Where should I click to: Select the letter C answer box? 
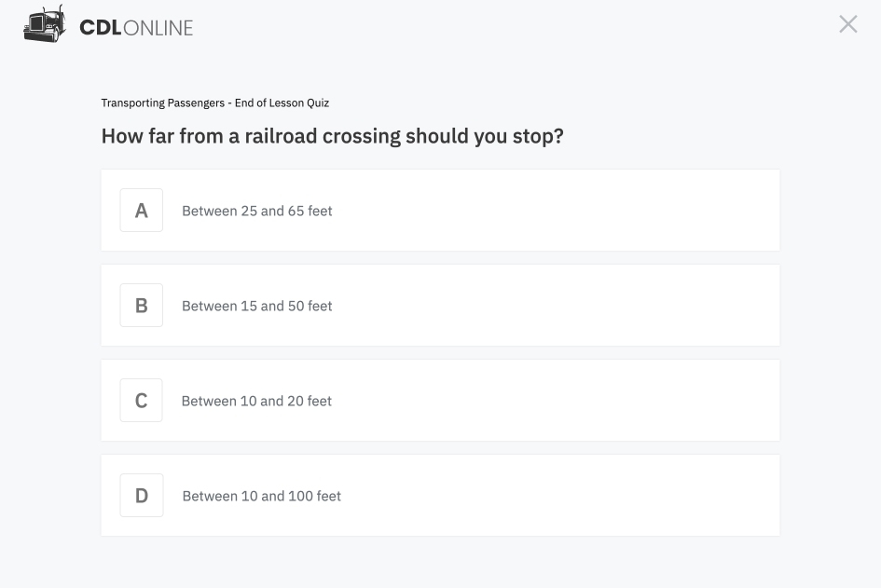[x=142, y=401]
